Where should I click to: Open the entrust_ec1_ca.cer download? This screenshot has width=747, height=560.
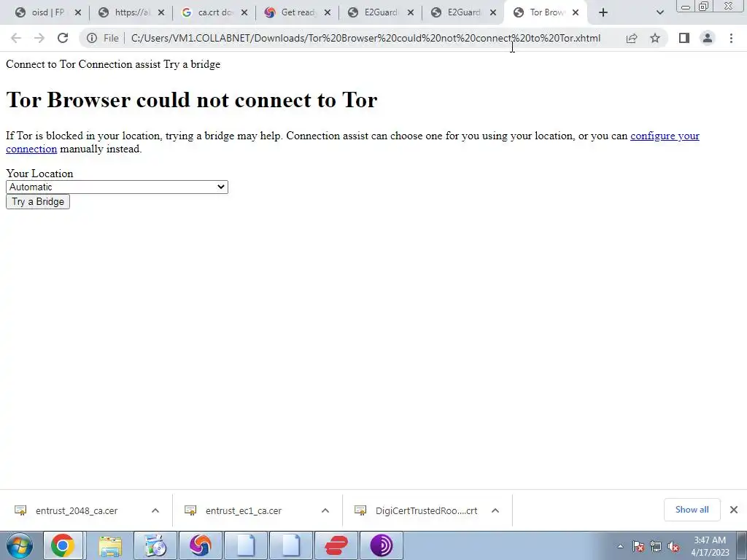[244, 510]
